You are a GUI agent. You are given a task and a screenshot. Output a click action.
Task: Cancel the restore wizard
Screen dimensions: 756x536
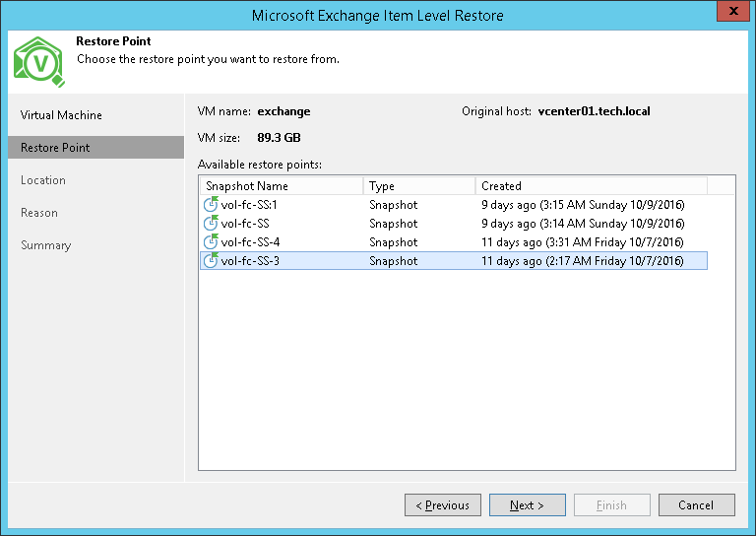695,505
